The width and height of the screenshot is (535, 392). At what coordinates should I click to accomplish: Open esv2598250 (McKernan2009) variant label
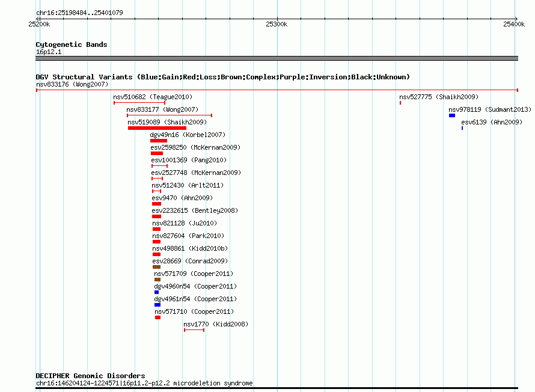click(195, 147)
